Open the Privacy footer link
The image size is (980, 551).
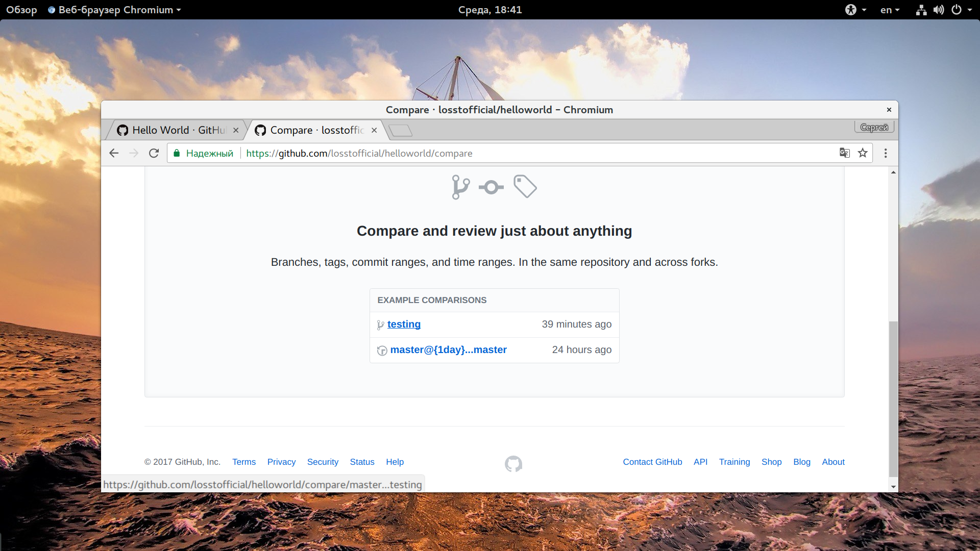[281, 462]
